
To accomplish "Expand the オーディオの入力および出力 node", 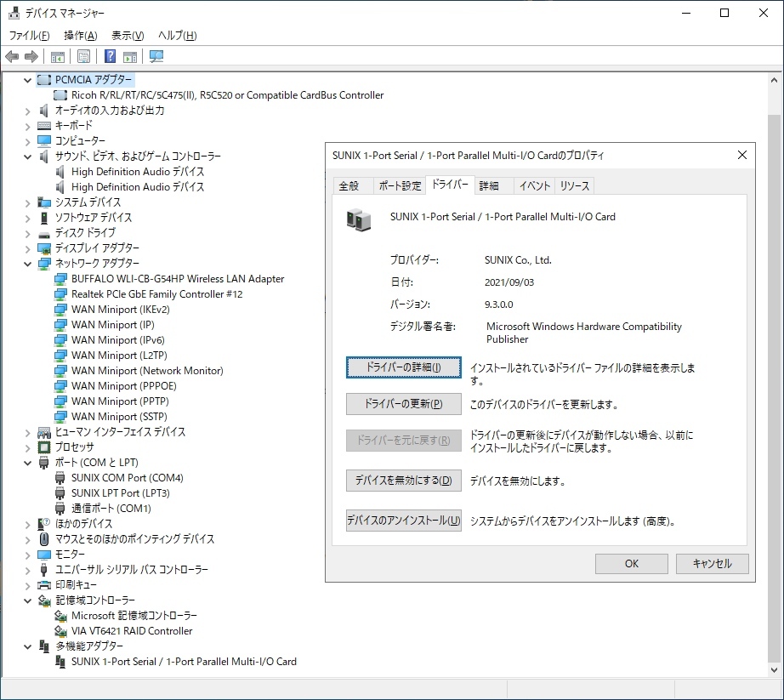I will coord(27,111).
